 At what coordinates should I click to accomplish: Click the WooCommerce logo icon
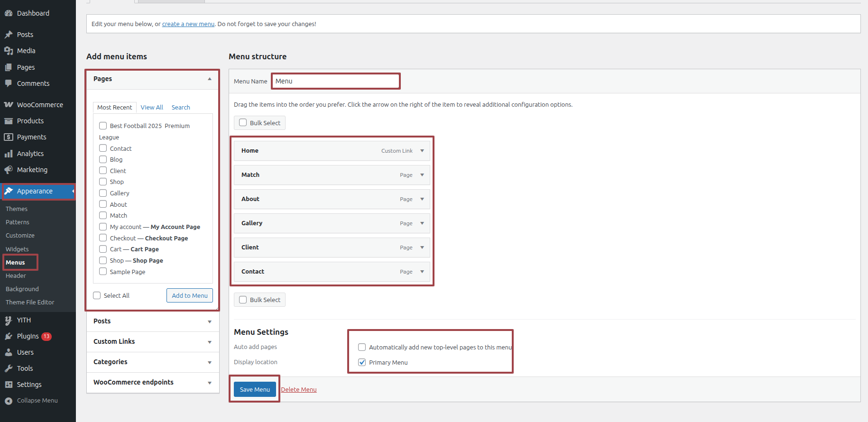(x=9, y=105)
